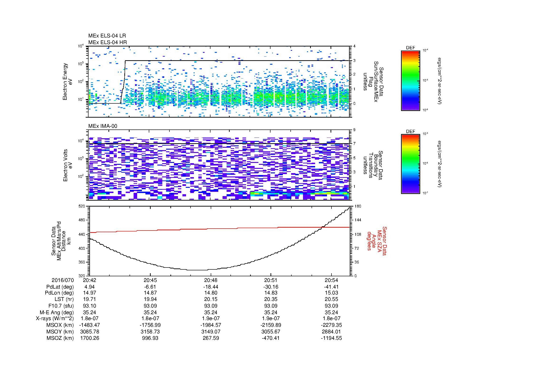Click the 'PdLat (deg)' row label
Screen dimensions: 555x392
click(x=60, y=287)
